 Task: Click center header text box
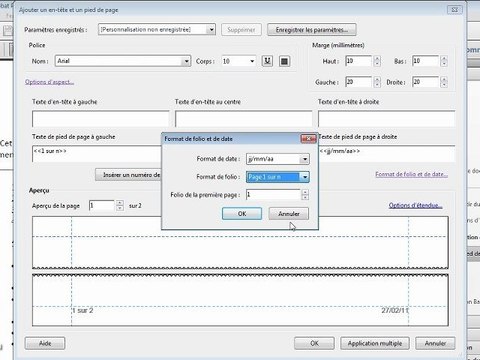[x=244, y=119]
